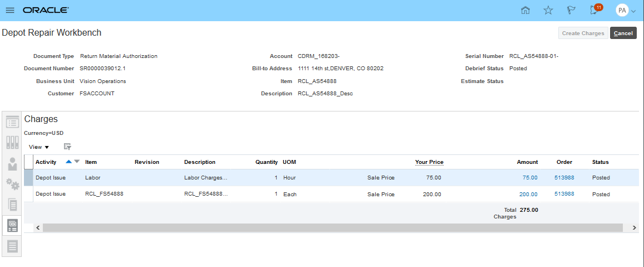Open the sidebar gears icon tab

[x=12, y=185]
